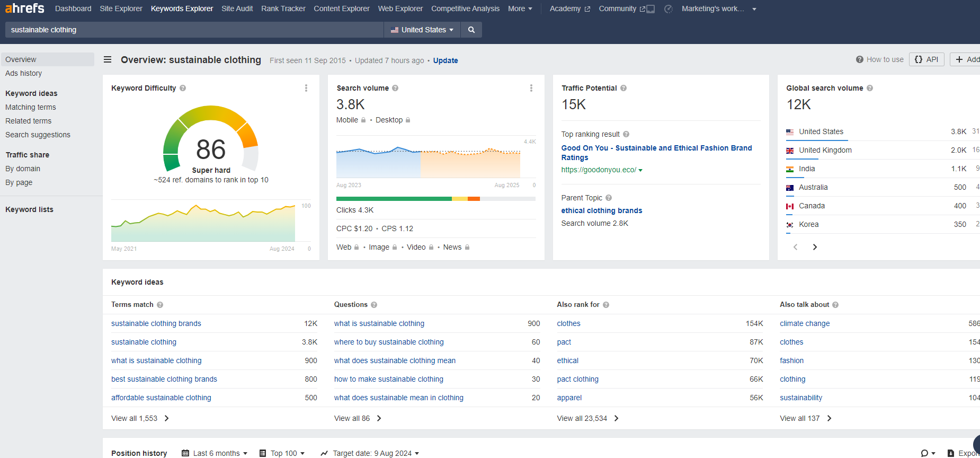
Task: Select Matching terms in the sidebar
Action: (x=31, y=107)
